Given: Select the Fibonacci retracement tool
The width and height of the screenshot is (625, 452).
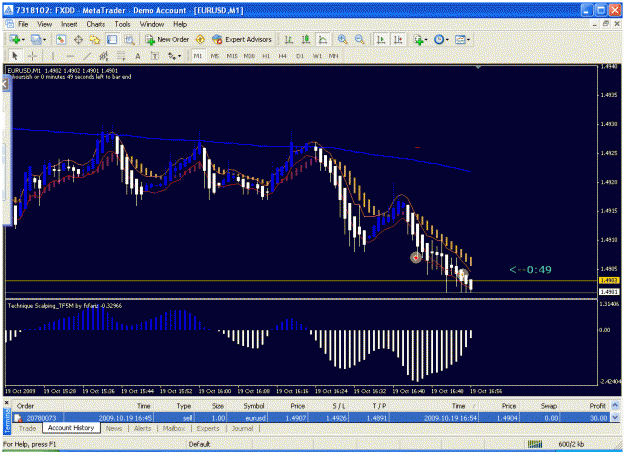Looking at the screenshot, I should pos(121,56).
